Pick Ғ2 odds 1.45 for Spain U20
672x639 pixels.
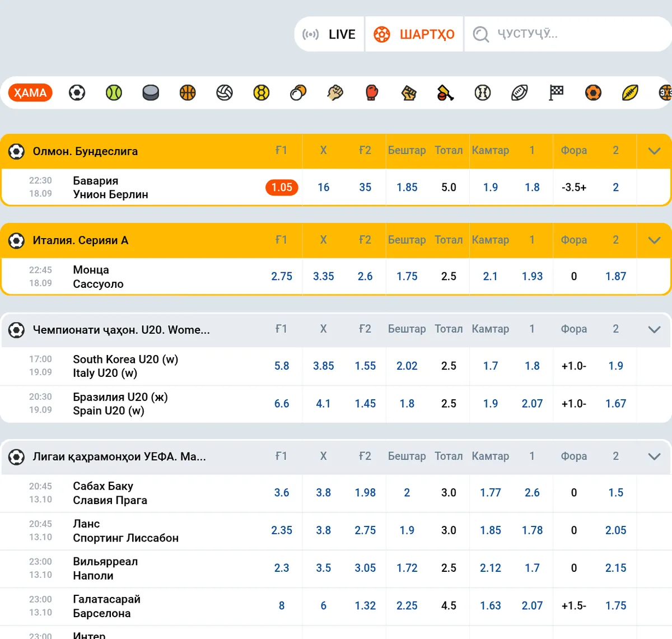click(365, 404)
